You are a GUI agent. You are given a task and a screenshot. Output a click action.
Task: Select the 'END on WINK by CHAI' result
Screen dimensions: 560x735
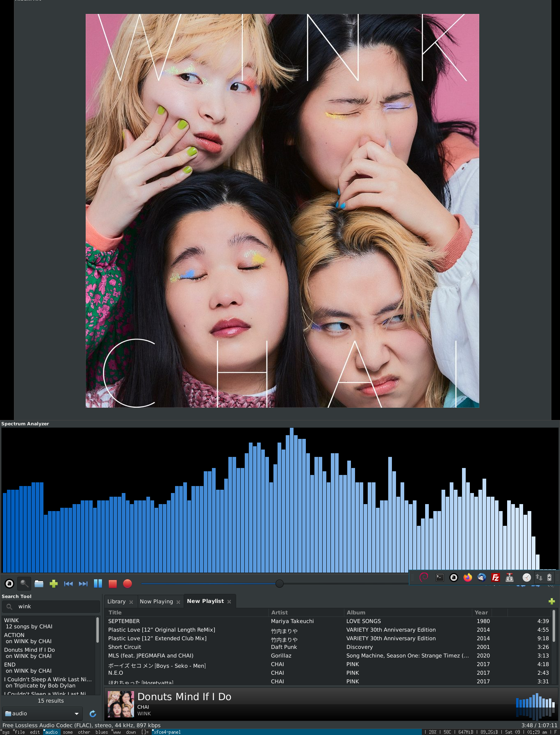(49, 668)
